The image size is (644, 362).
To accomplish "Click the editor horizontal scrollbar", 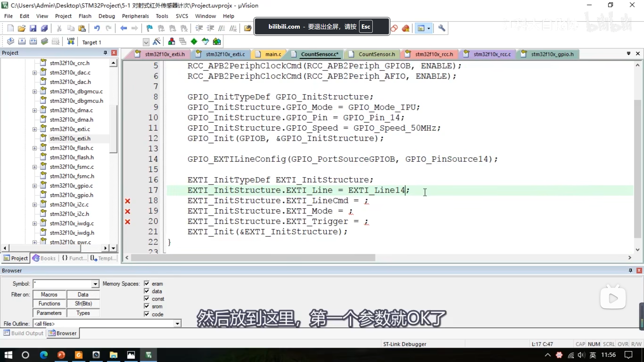I will (x=253, y=258).
